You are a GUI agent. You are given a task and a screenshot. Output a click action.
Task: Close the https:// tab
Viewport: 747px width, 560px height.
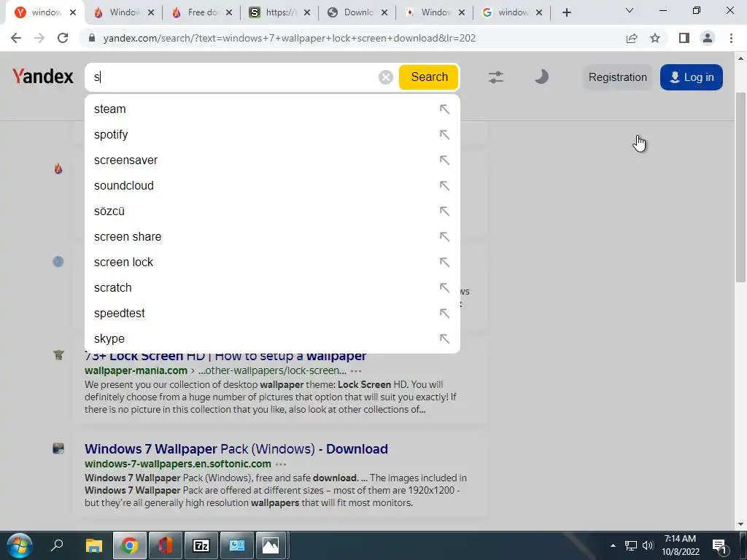[307, 12]
